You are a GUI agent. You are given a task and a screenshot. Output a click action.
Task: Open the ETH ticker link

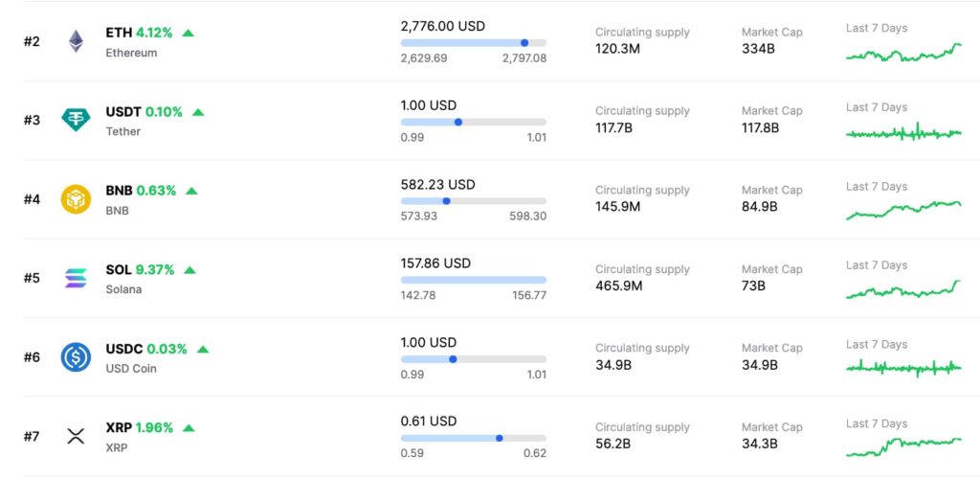tap(119, 33)
